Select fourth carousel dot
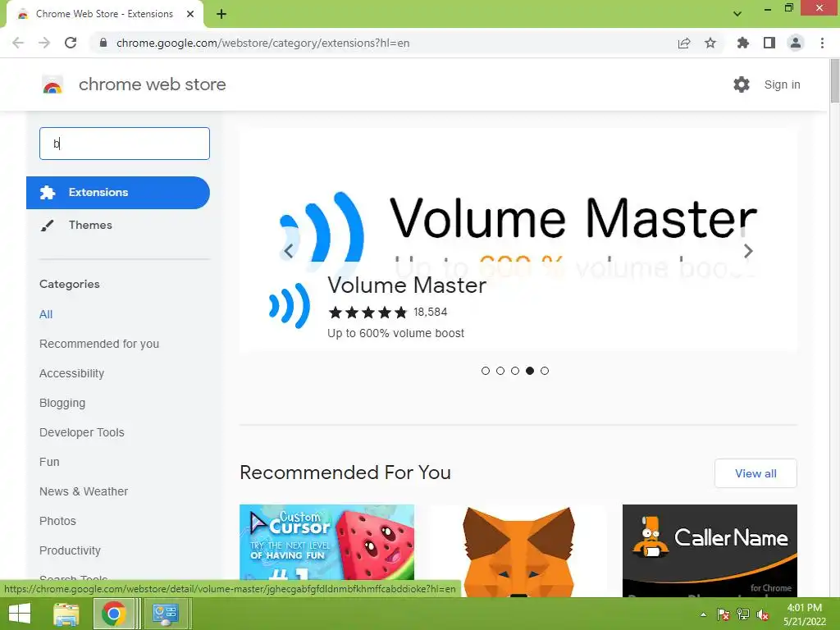The width and height of the screenshot is (840, 630). click(x=530, y=371)
